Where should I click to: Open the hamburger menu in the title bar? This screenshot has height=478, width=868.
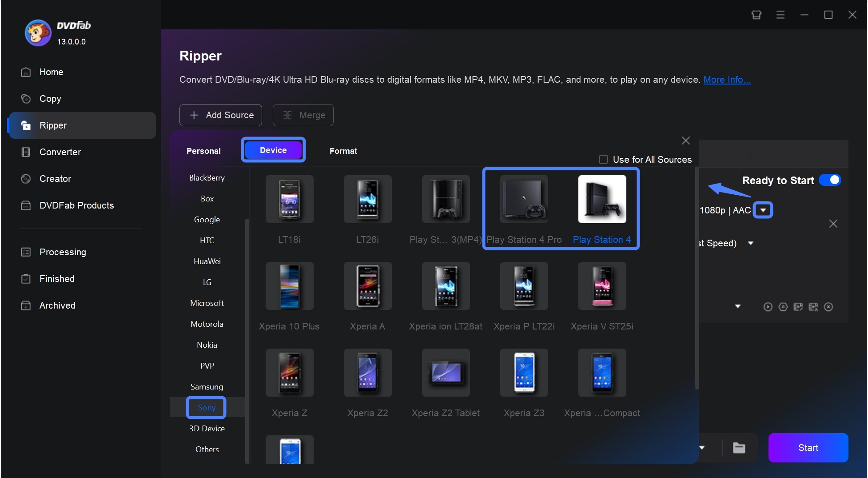pos(780,15)
